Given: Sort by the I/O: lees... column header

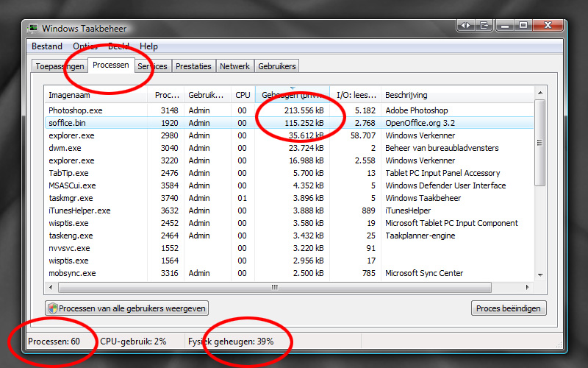Looking at the screenshot, I should pos(356,95).
